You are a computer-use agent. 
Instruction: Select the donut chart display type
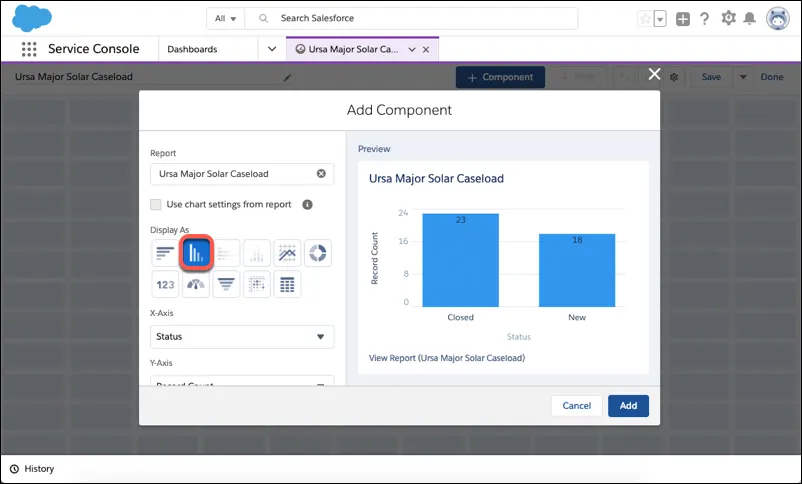click(x=318, y=253)
